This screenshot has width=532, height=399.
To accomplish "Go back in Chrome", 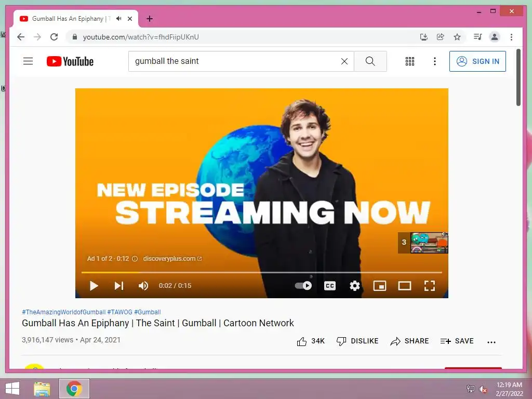I will click(x=21, y=37).
